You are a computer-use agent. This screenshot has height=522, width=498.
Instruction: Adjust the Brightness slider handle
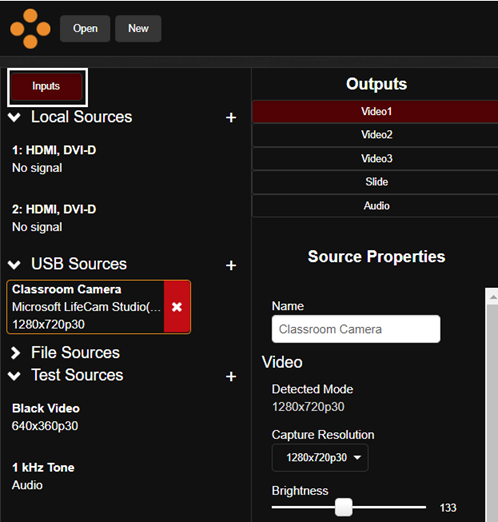(344, 507)
